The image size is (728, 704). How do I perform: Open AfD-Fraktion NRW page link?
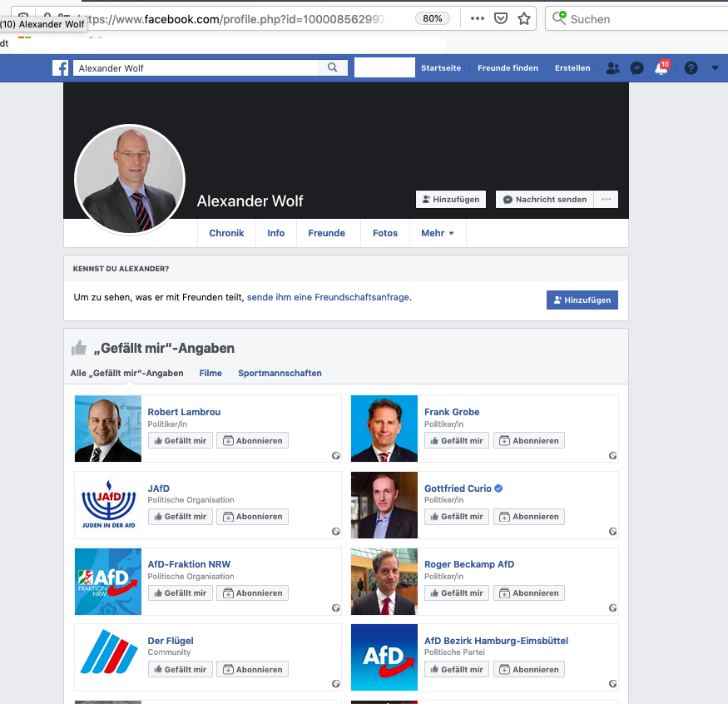pos(189,564)
